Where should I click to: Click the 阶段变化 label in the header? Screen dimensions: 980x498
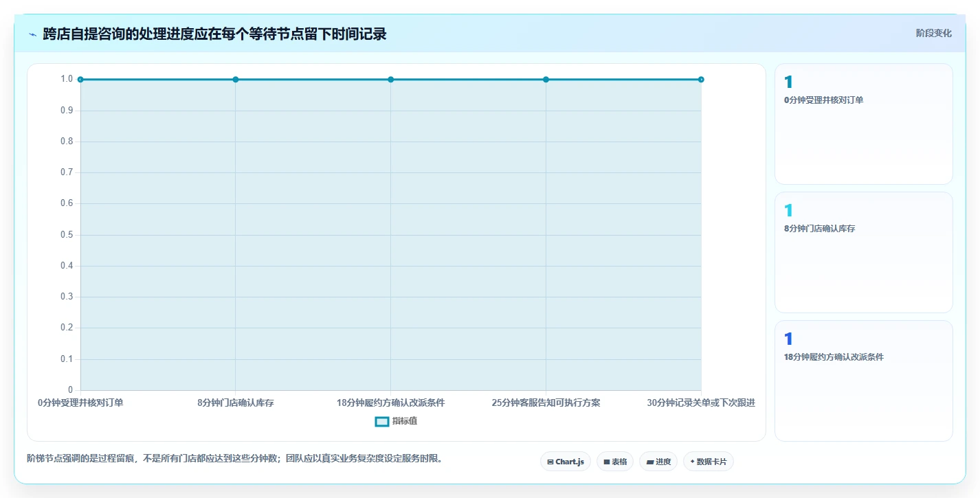(x=934, y=33)
